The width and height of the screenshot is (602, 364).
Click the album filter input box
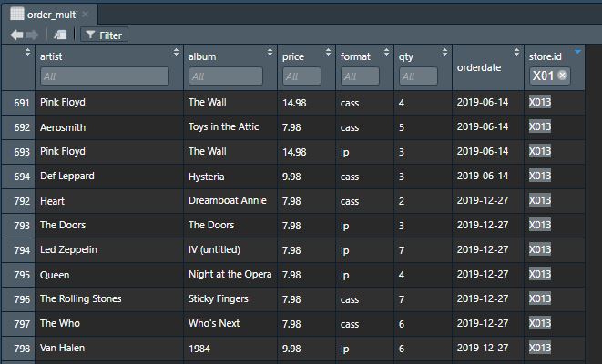click(226, 76)
